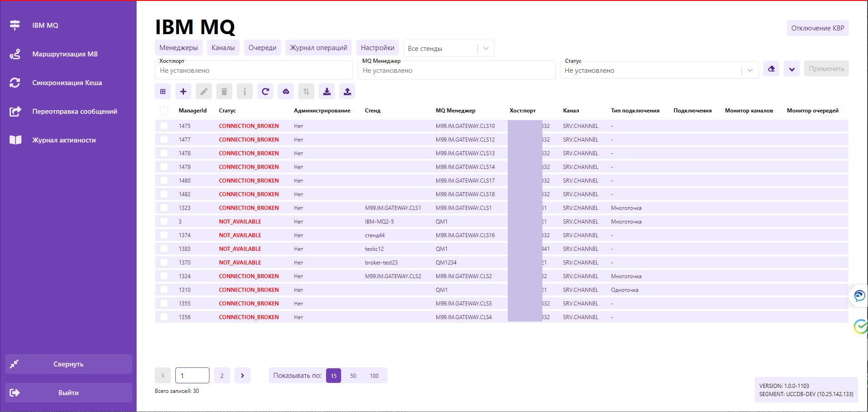The image size is (868, 412).
Task: Clear filters with the eraser icon
Action: click(771, 69)
